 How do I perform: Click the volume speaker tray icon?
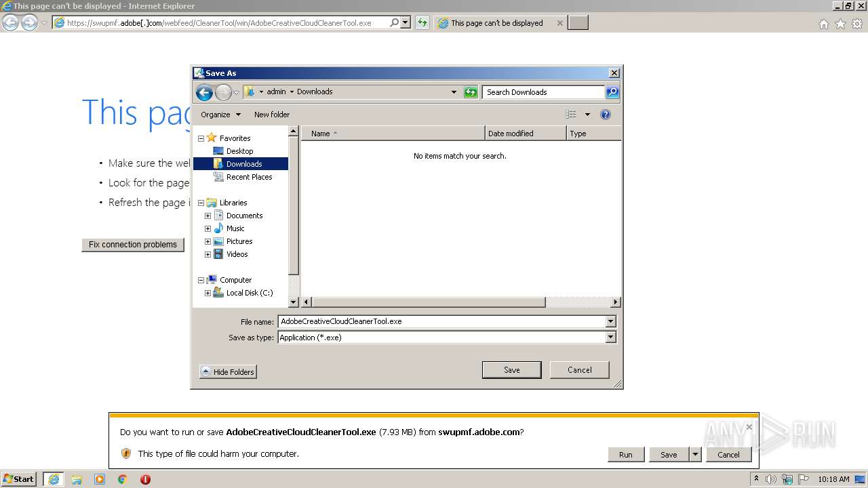[x=771, y=479]
